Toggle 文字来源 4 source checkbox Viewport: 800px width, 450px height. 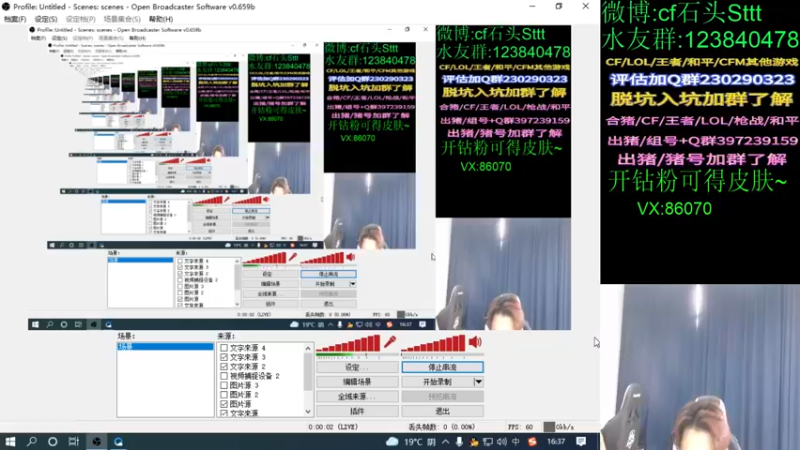pos(224,348)
